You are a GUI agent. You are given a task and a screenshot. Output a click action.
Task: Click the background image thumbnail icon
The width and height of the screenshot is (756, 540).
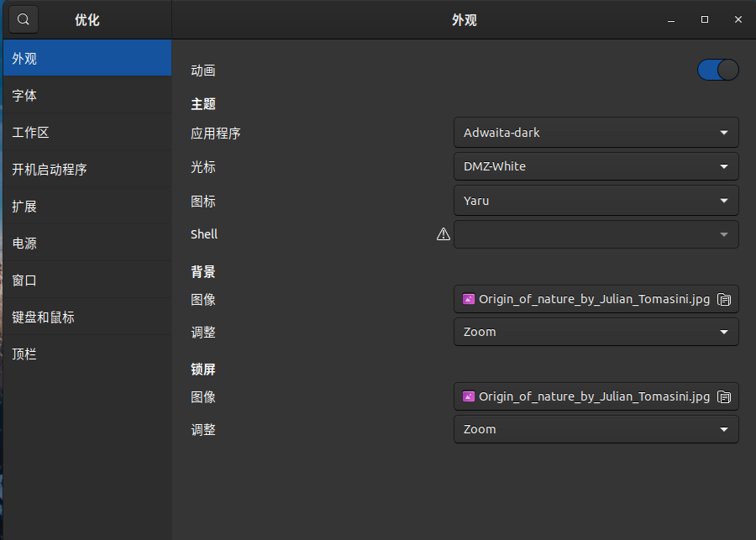(470, 299)
